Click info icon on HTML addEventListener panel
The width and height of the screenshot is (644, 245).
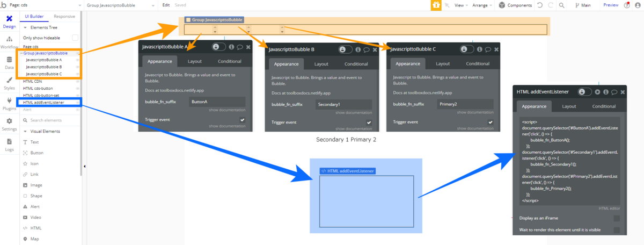[606, 91]
